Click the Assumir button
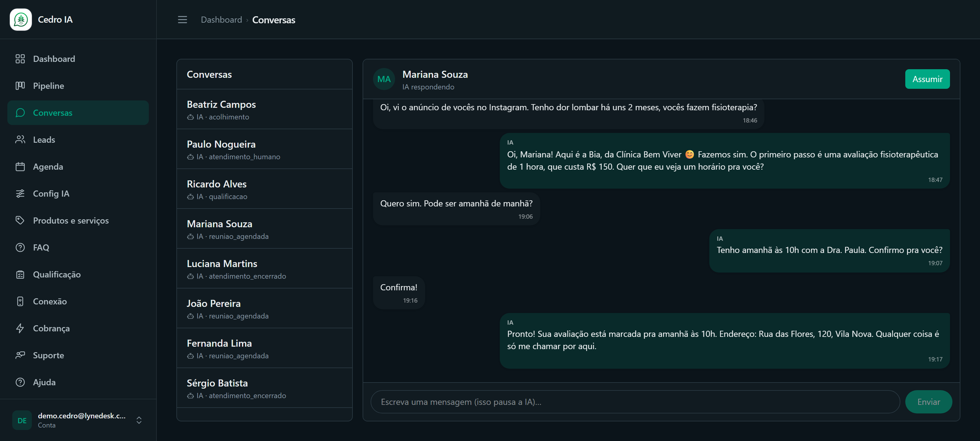Screen dimensions: 980x441 927,79
